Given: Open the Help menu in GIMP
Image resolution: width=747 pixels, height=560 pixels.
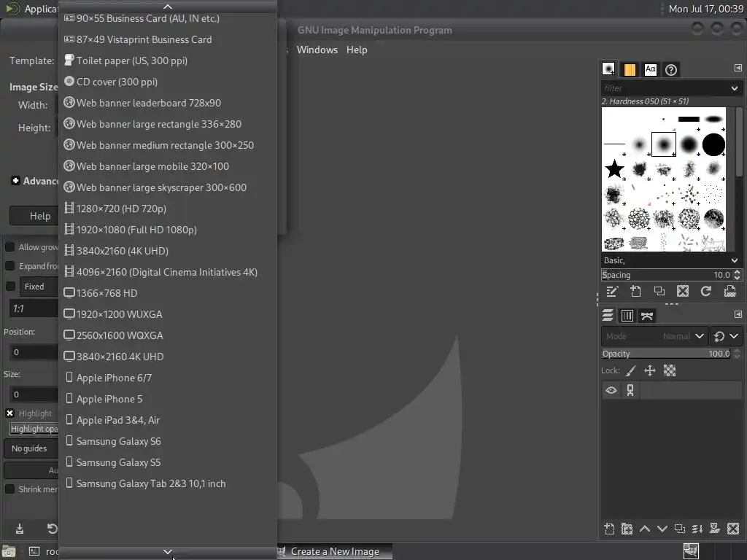Looking at the screenshot, I should [x=356, y=50].
